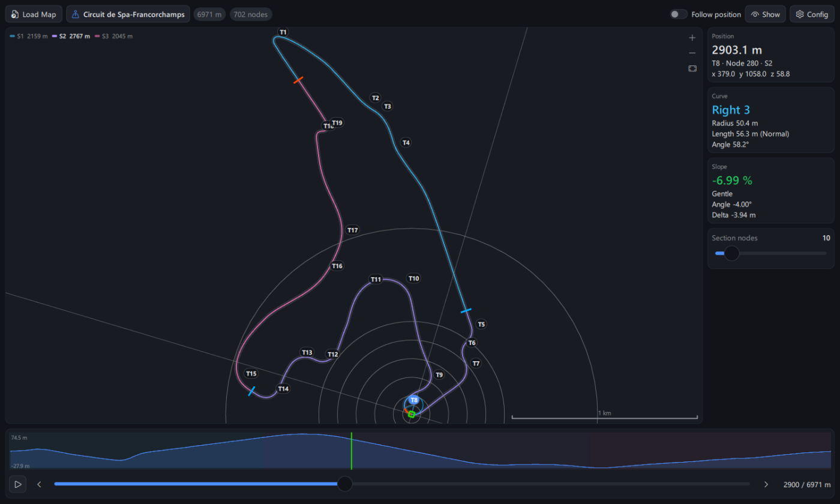Click the T17 turn marker
The width and height of the screenshot is (840, 504).
[353, 230]
